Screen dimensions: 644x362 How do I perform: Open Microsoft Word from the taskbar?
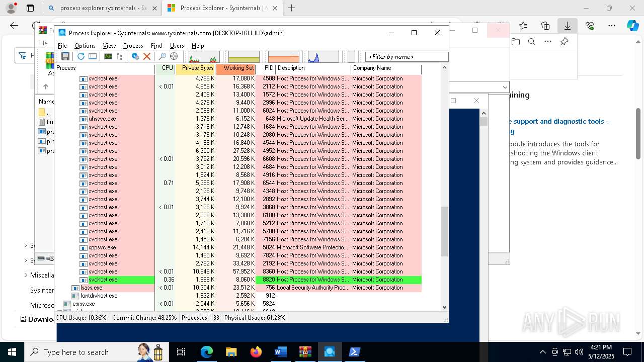[280, 352]
